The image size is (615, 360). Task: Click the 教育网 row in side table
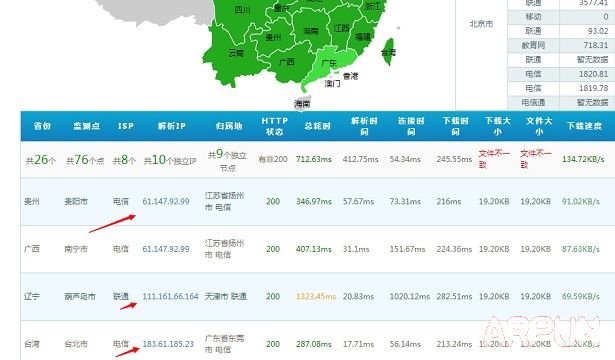(x=533, y=45)
